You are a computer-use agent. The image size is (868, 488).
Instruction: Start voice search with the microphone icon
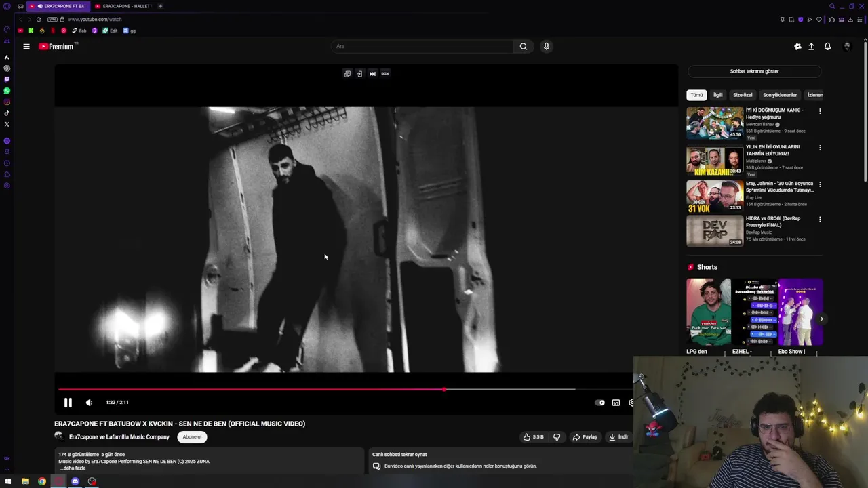point(547,47)
